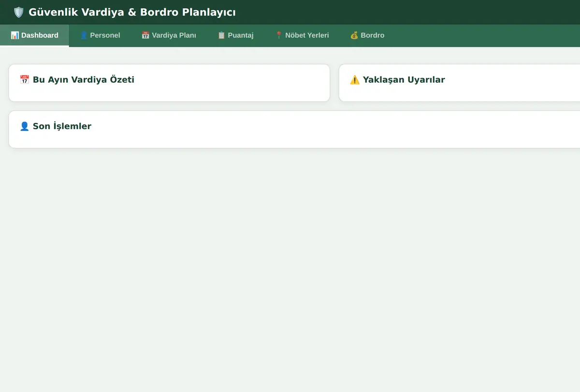Open the Vardiya Planı tab
This screenshot has width=580, height=392.
point(169,35)
